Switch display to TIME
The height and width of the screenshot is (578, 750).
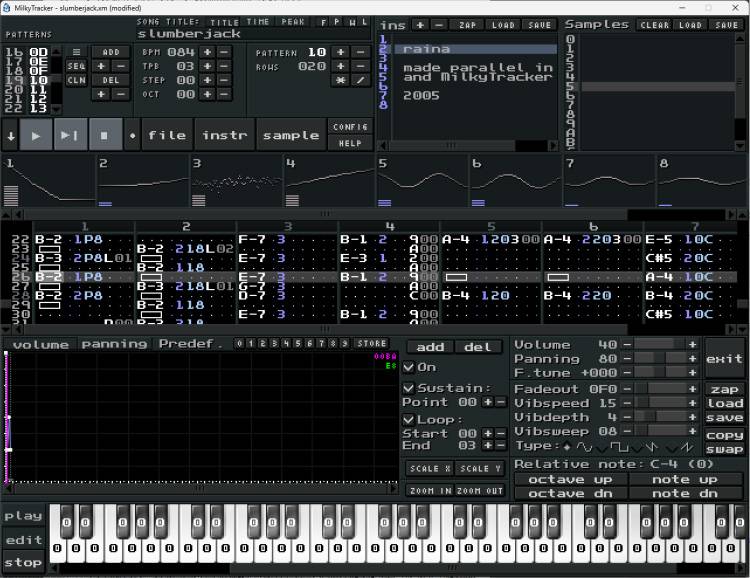coord(258,22)
